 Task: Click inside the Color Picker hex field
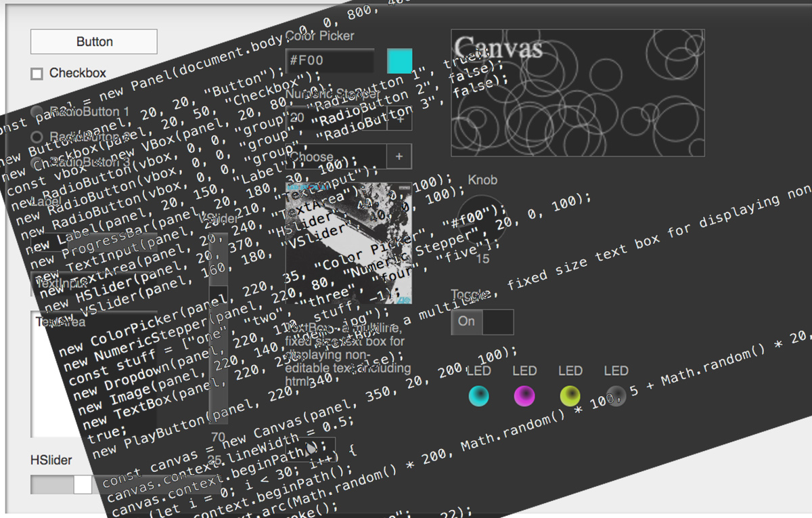pyautogui.click(x=330, y=60)
